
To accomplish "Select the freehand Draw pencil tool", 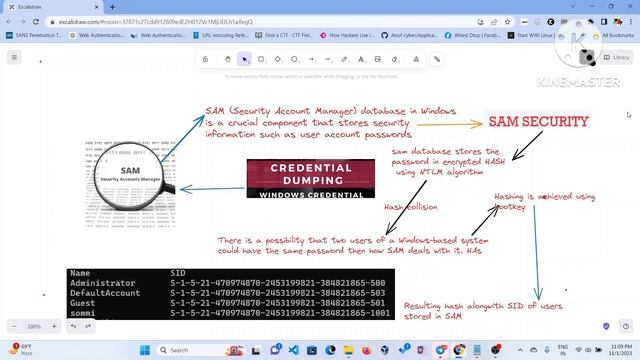I will click(x=344, y=59).
